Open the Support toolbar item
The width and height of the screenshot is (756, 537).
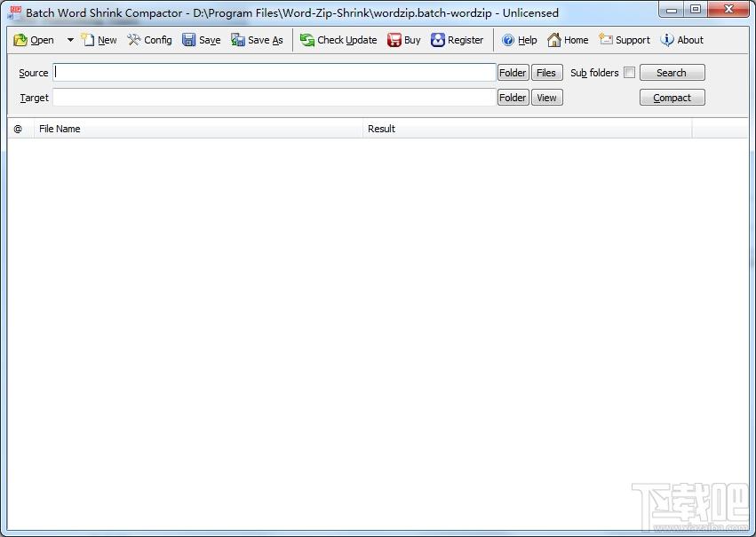coord(625,40)
